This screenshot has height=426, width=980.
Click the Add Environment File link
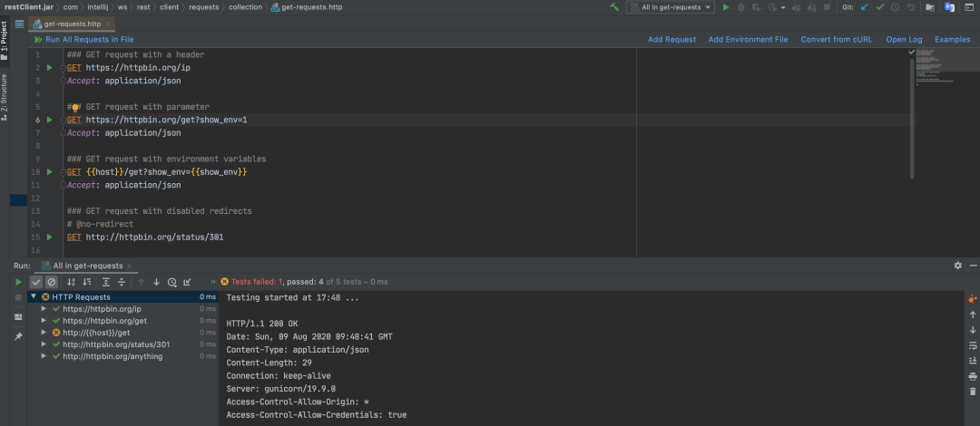748,39
